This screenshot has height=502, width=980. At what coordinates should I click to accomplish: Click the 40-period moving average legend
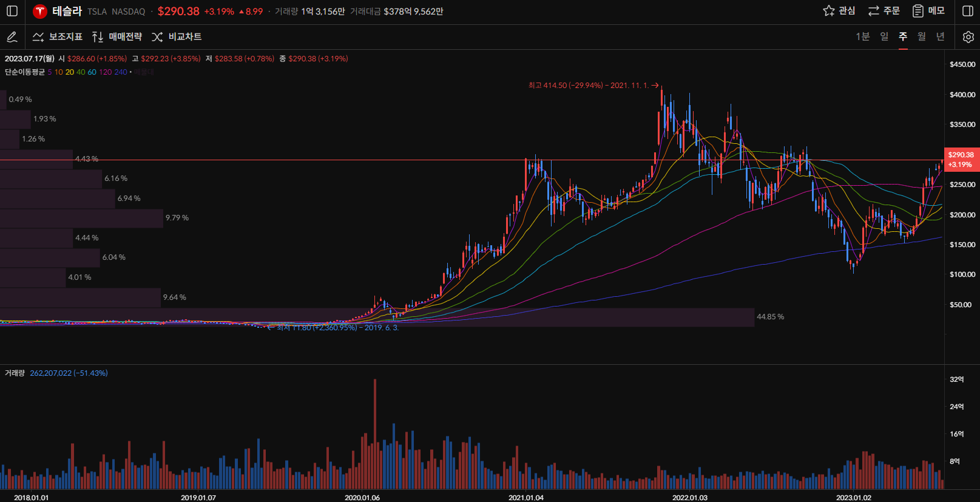pos(81,72)
